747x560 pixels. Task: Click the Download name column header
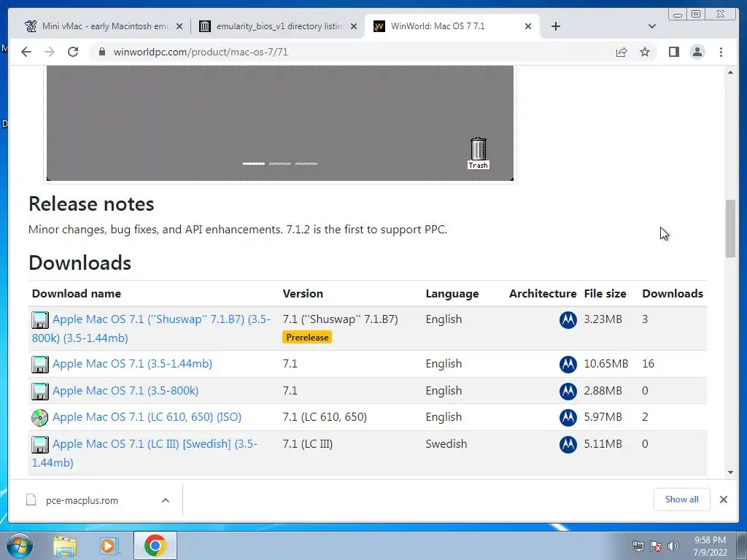(76, 294)
